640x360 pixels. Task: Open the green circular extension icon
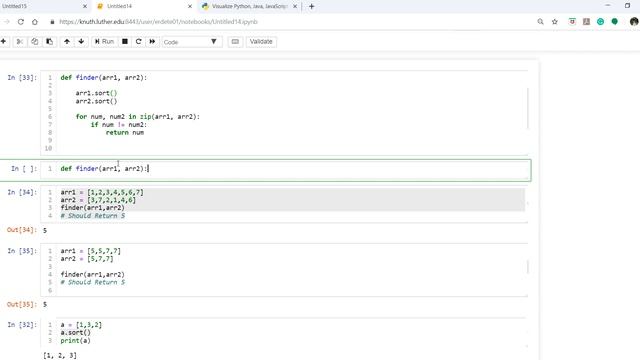tap(600, 22)
